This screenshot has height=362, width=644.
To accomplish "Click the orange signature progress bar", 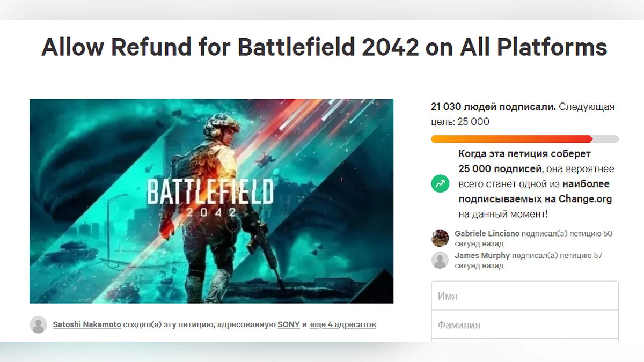I will point(511,139).
